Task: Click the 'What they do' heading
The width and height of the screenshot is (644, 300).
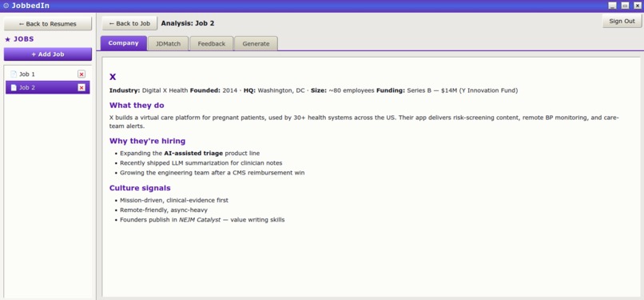Action: tap(137, 106)
